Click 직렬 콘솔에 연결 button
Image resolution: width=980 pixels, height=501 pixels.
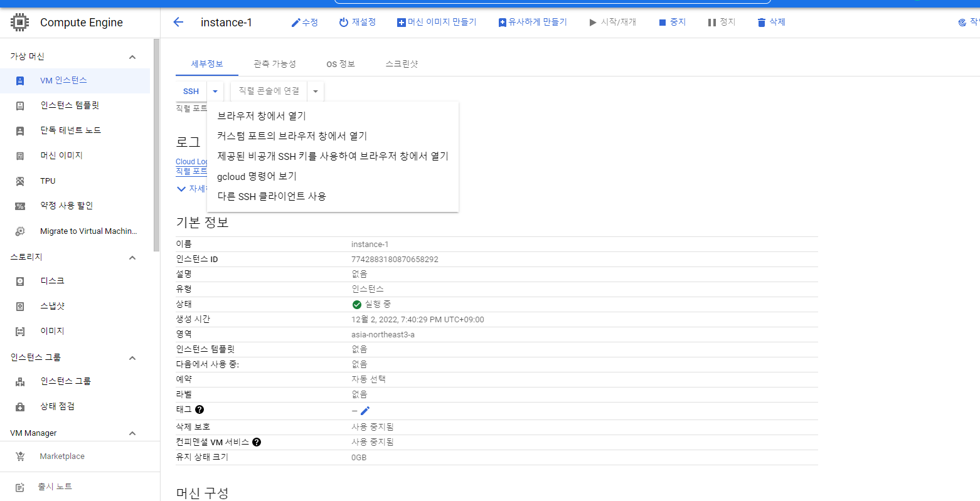point(269,92)
